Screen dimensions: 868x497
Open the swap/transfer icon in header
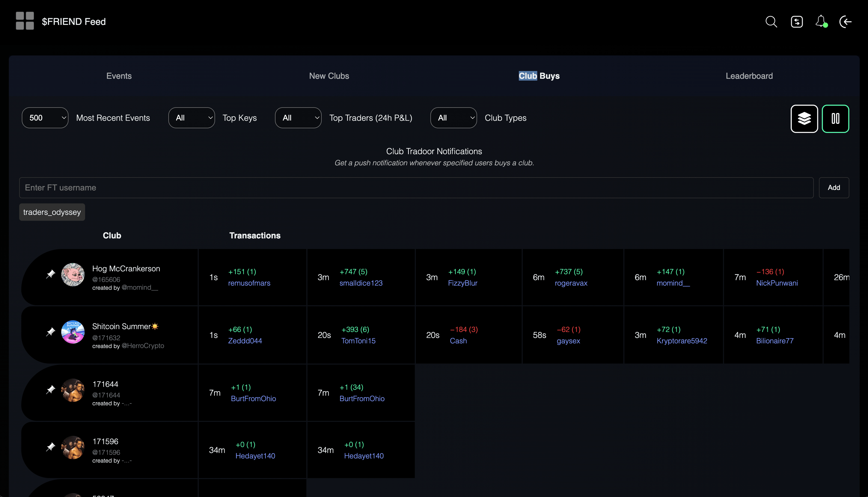(x=797, y=22)
